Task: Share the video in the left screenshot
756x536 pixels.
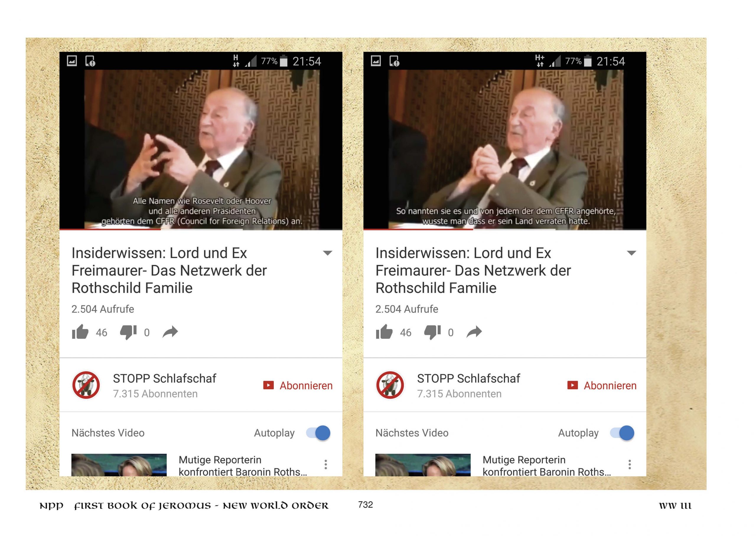Action: pyautogui.click(x=170, y=332)
